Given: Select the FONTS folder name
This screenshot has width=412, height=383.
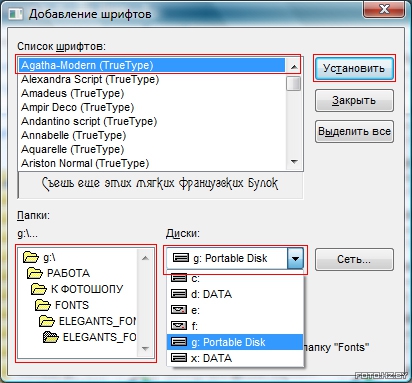Looking at the screenshot, I should click(x=72, y=305).
